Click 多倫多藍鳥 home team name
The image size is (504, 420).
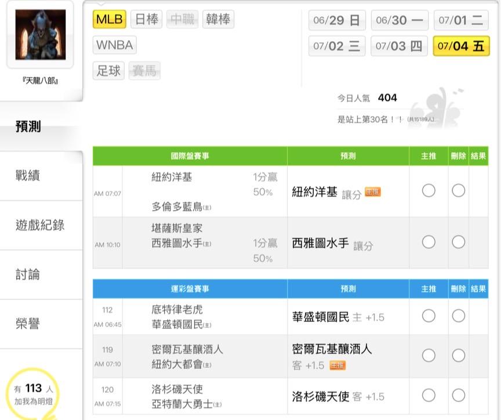[x=182, y=207]
